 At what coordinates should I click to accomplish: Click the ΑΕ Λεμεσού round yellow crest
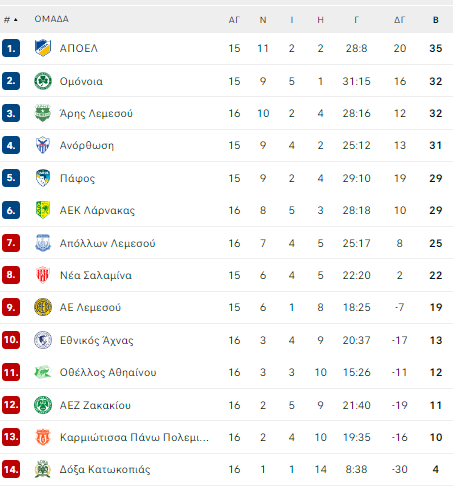43,307
